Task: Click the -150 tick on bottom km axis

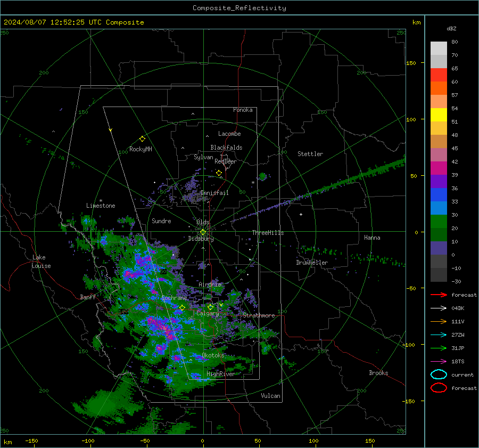Action: pyautogui.click(x=31, y=441)
